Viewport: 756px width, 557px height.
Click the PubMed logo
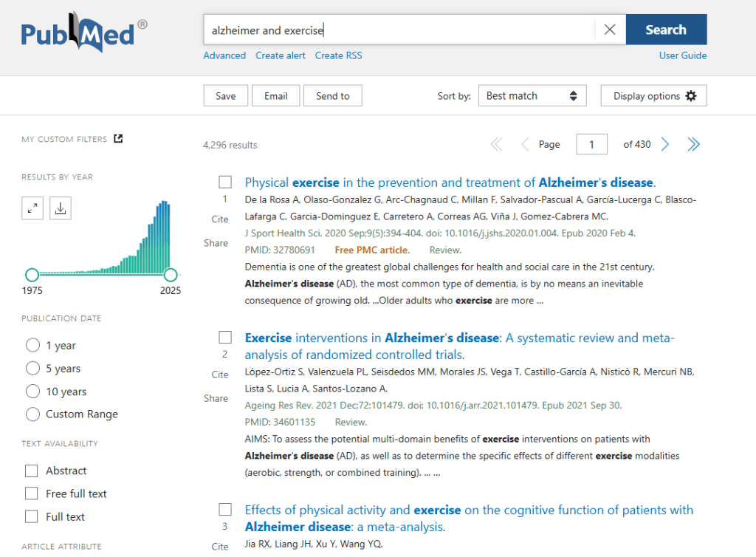[83, 35]
